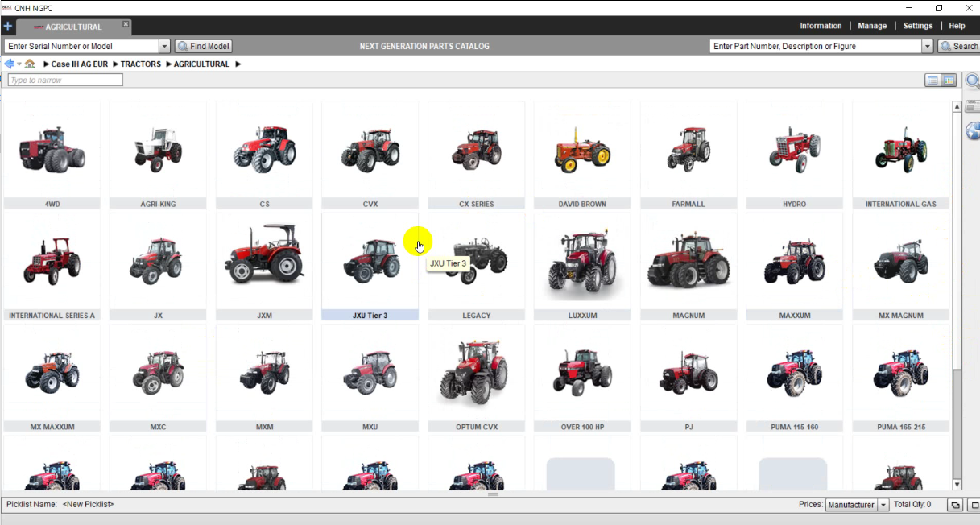The width and height of the screenshot is (980, 525).
Task: Click the Find Model button
Action: 205,47
